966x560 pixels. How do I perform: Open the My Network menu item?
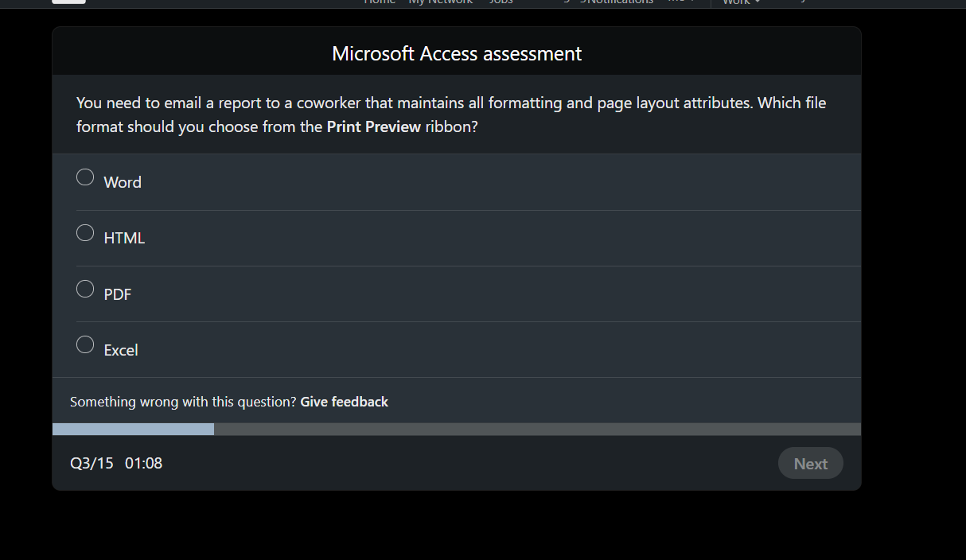pos(440,2)
